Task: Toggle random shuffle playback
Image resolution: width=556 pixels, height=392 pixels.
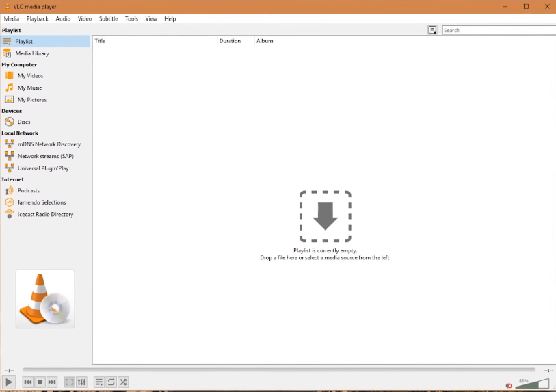Action: (123, 382)
